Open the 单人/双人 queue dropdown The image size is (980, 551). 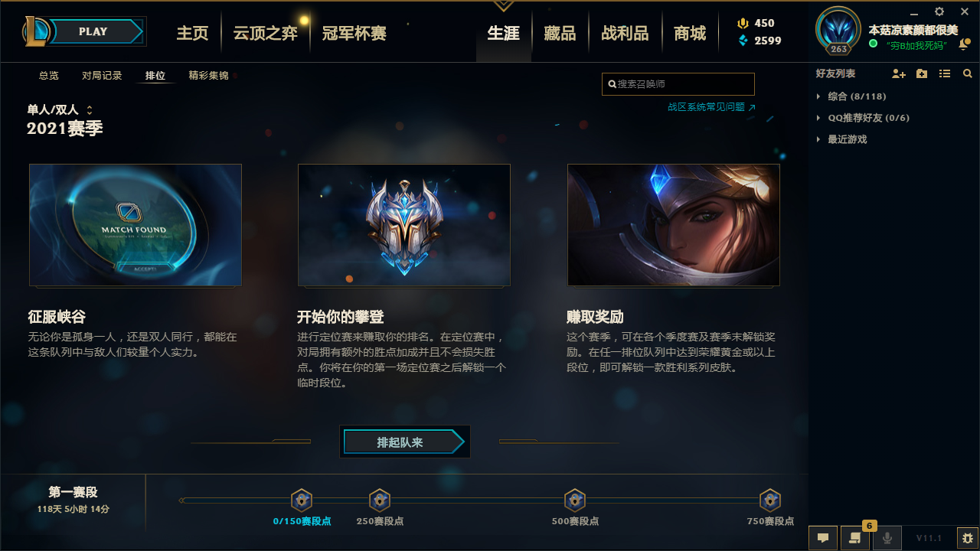[x=60, y=110]
